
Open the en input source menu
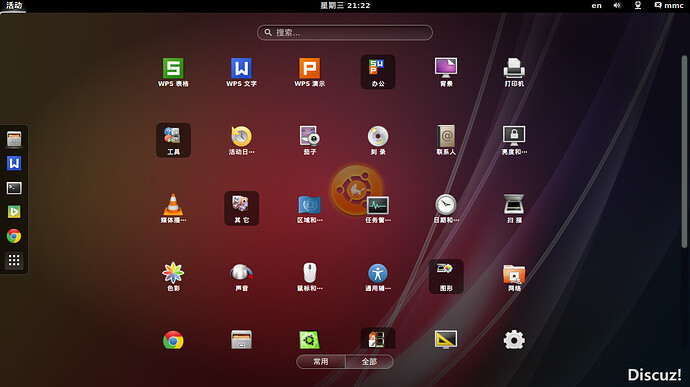click(596, 5)
